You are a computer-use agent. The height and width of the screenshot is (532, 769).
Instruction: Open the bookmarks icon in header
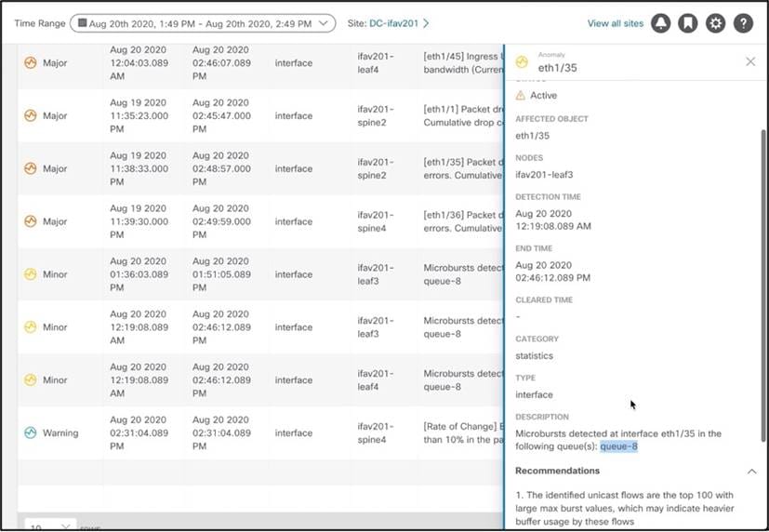[x=688, y=23]
